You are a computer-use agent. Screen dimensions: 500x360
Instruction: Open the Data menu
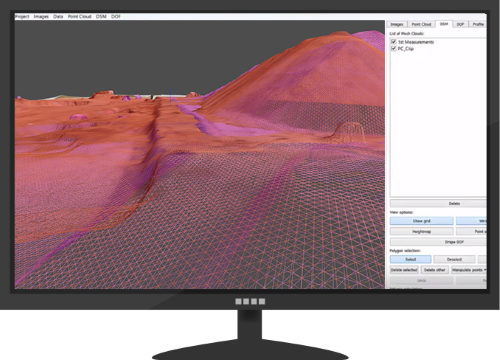click(58, 16)
